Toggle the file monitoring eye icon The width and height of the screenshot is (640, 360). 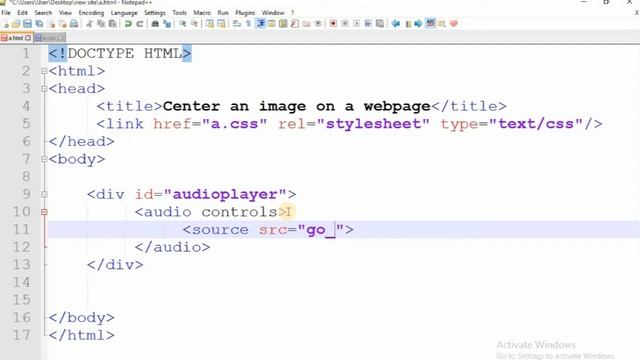pos(318,24)
